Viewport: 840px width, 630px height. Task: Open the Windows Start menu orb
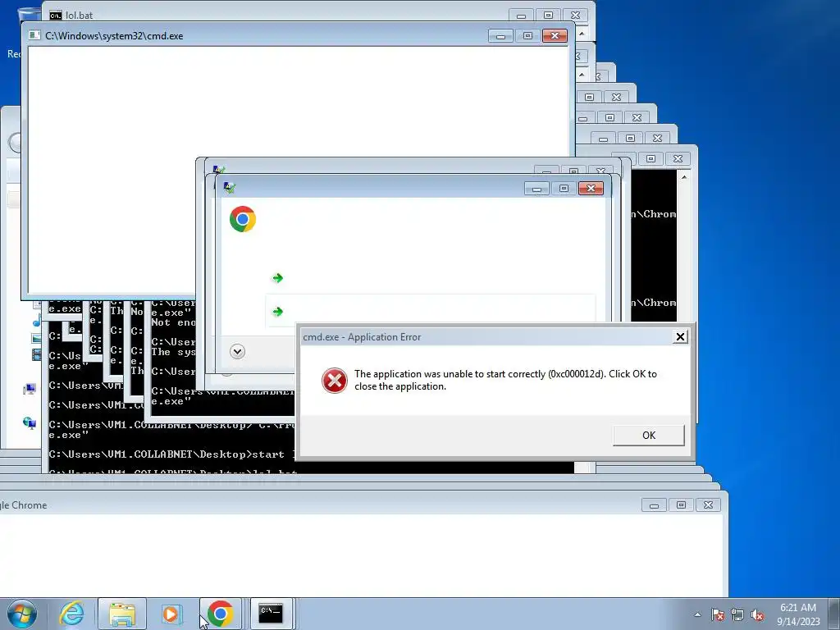point(21,614)
